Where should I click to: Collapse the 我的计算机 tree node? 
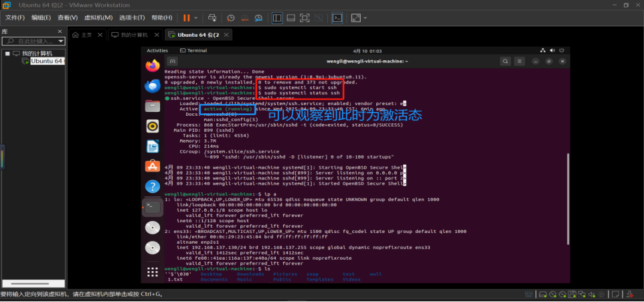[7, 54]
